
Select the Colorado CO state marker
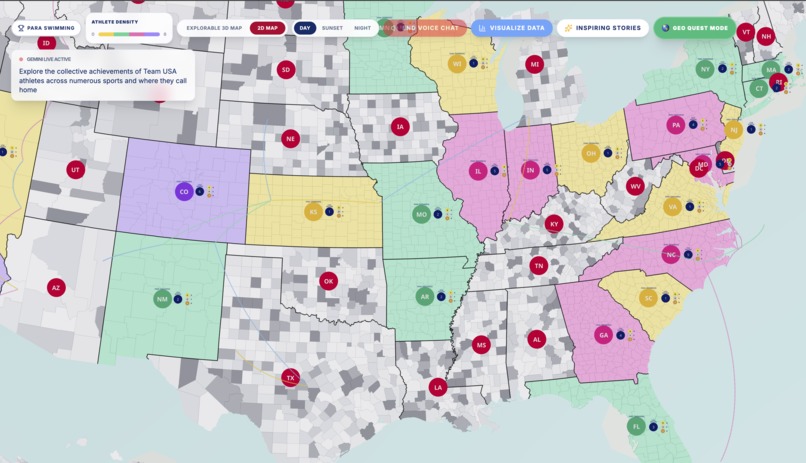click(x=184, y=192)
